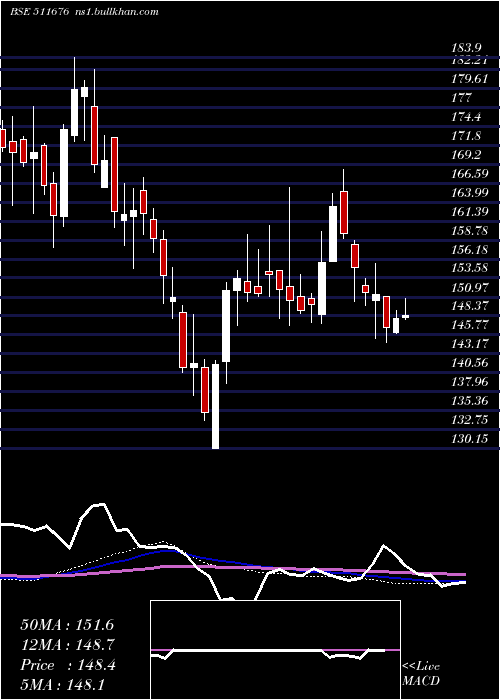
Task: Click the BSE 511676 ticker label
Action: [40, 12]
